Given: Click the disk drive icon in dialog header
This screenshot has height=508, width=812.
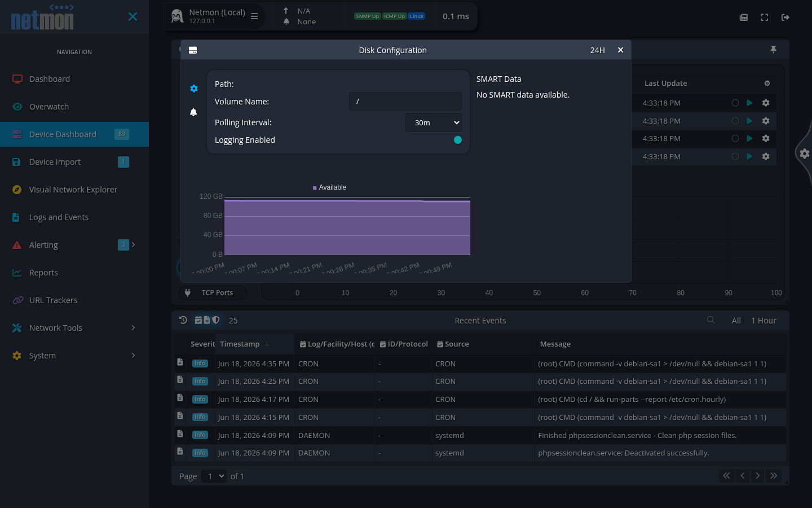Looking at the screenshot, I should 193,50.
